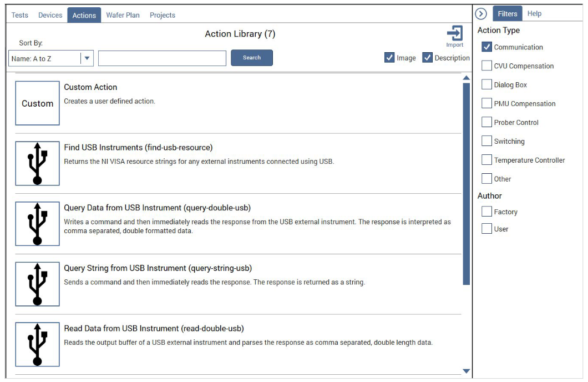The width and height of the screenshot is (588, 382).
Task: Disable the Description checkbox
Action: point(427,58)
